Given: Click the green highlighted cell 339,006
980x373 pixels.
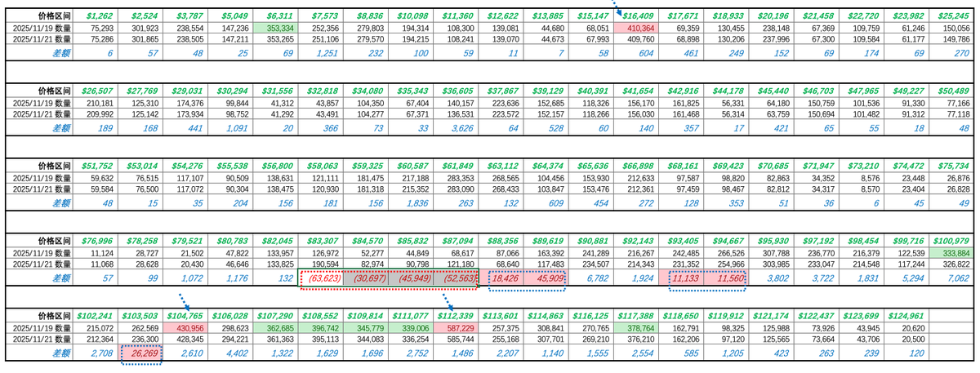Looking at the screenshot, I should 410,327.
